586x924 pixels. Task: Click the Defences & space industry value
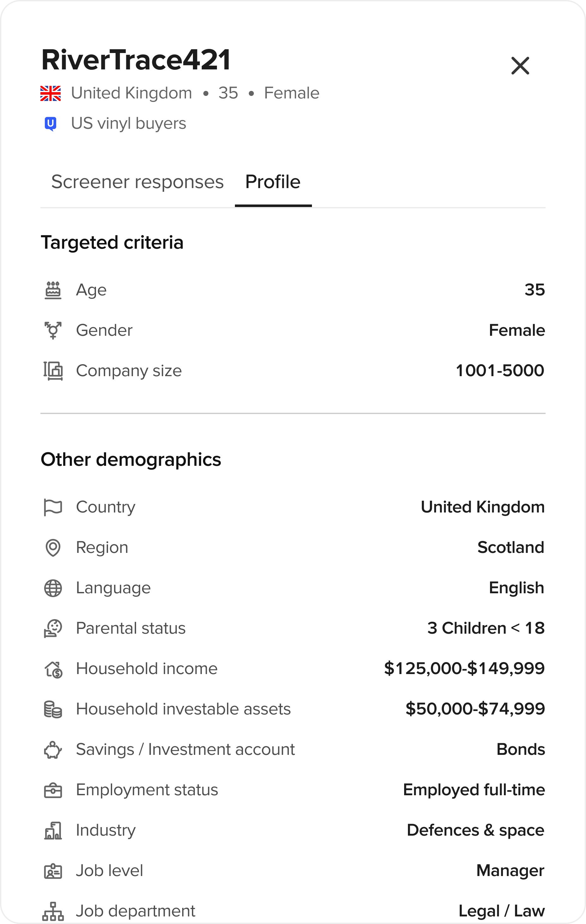pos(475,830)
